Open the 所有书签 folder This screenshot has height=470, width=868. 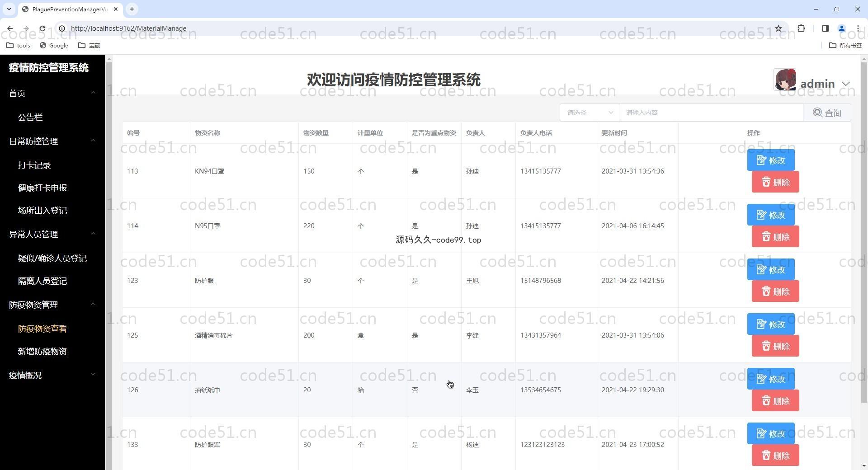click(x=845, y=45)
